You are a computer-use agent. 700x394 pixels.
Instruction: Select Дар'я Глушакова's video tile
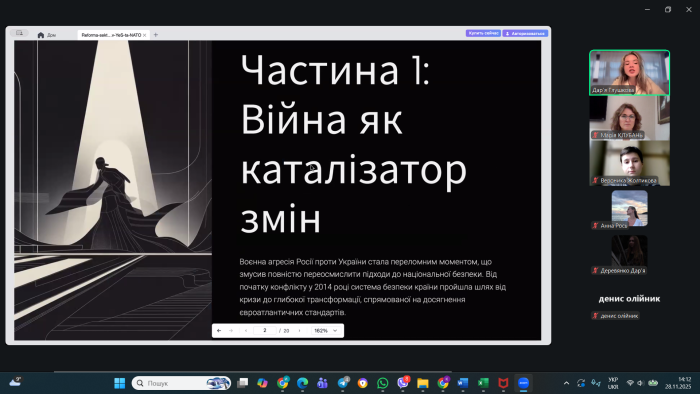(629, 72)
